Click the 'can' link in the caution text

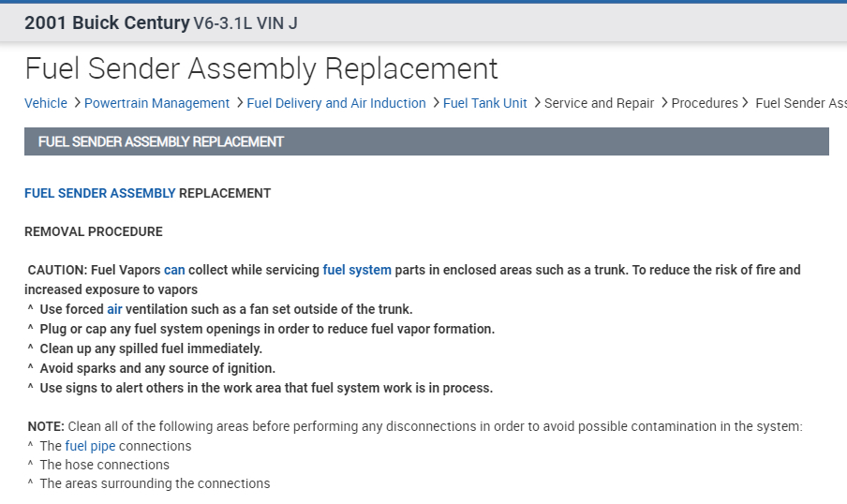coord(174,270)
